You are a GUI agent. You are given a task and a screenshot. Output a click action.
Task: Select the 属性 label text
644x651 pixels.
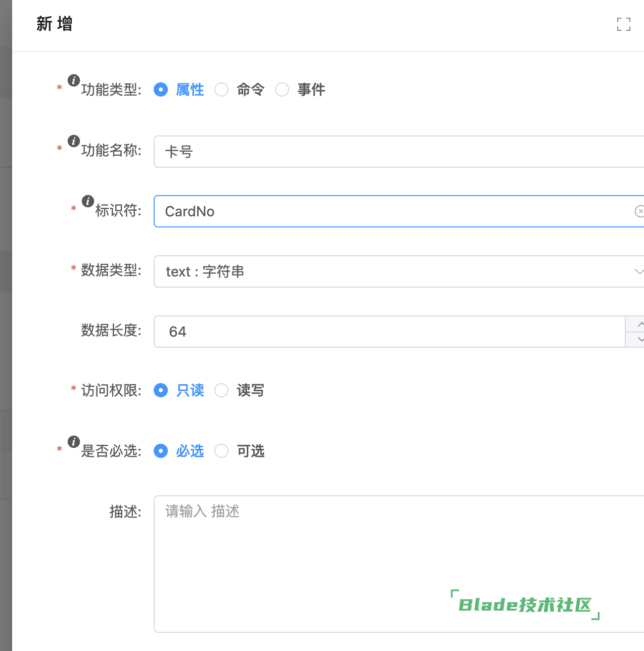(x=190, y=89)
